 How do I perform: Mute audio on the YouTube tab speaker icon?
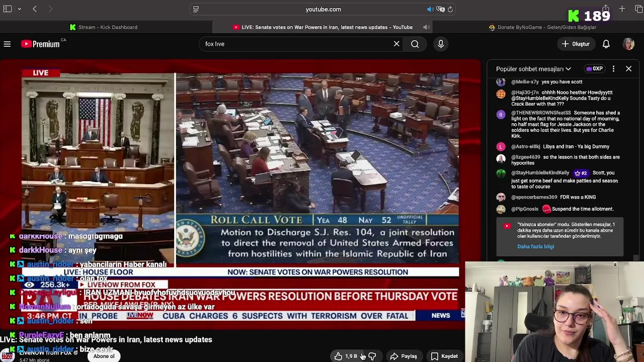point(426,27)
